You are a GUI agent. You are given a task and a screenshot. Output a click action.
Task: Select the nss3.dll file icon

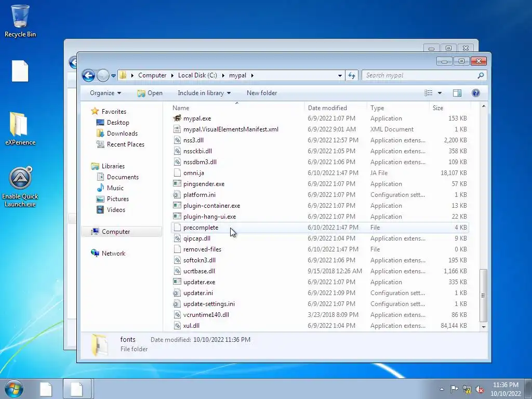coord(177,140)
